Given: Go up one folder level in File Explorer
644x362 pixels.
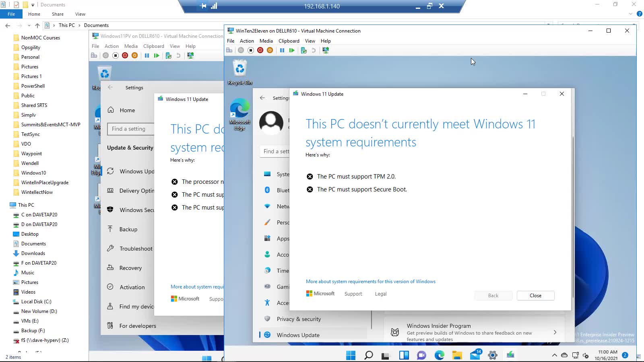Looking at the screenshot, I should point(37,25).
